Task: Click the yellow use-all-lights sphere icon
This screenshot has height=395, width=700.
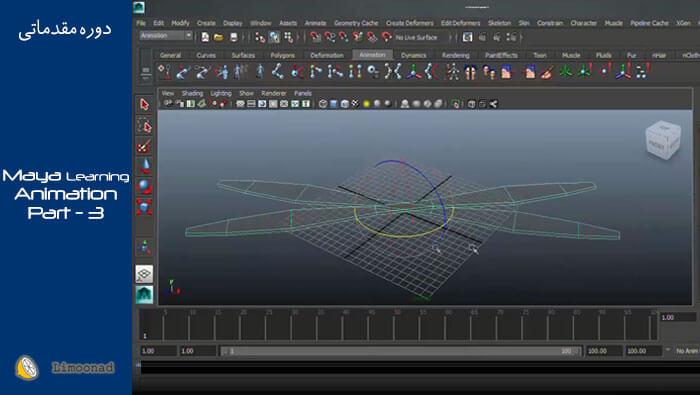Action: tap(367, 104)
